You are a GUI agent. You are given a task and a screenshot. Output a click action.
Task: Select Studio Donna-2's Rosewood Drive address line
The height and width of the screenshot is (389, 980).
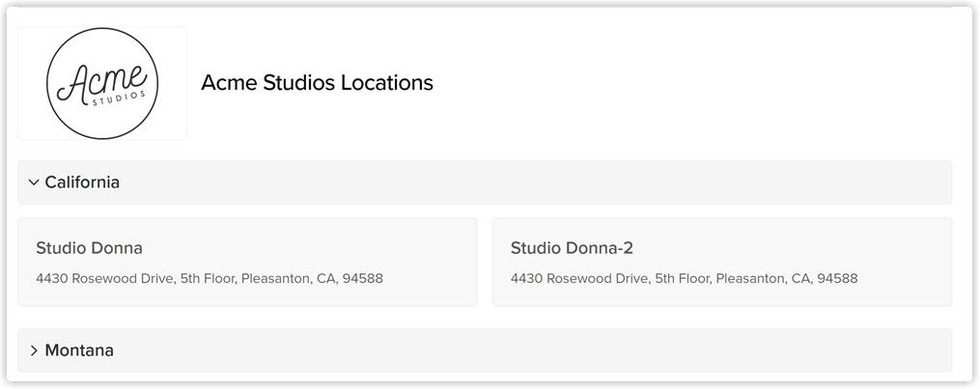click(x=684, y=279)
